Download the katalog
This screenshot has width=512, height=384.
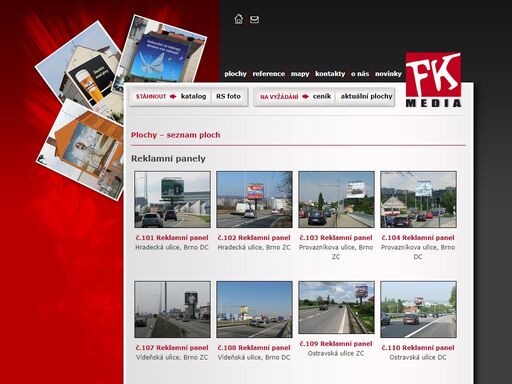[x=193, y=96]
